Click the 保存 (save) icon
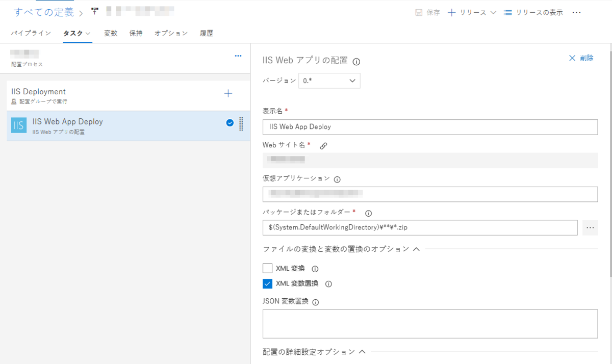 427,12
